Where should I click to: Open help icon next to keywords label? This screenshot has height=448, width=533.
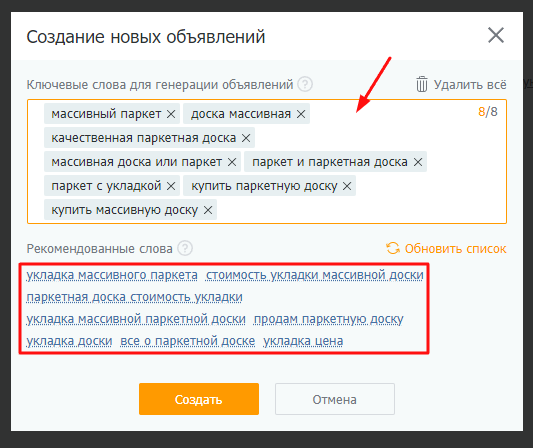[x=305, y=84]
